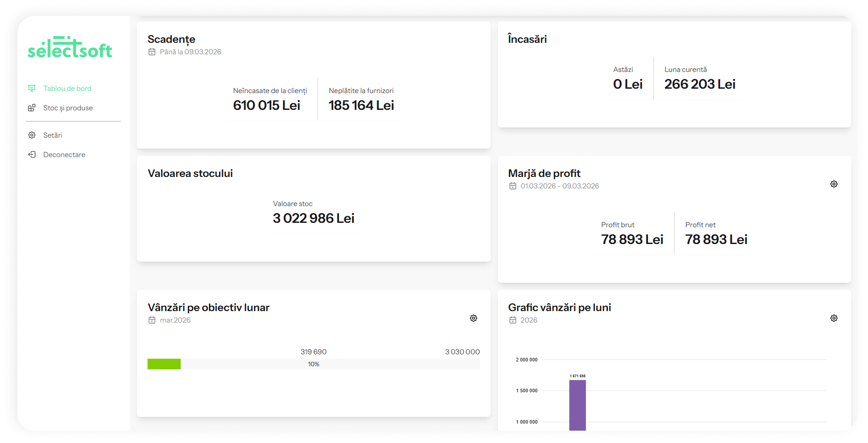Click the purple sales bar in chart
Viewport: 868px width, 443px height.
click(577, 405)
